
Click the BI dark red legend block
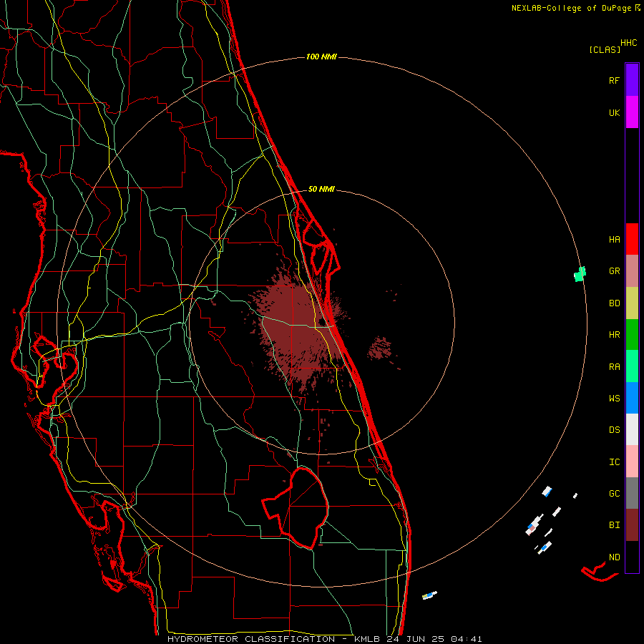pos(632,525)
